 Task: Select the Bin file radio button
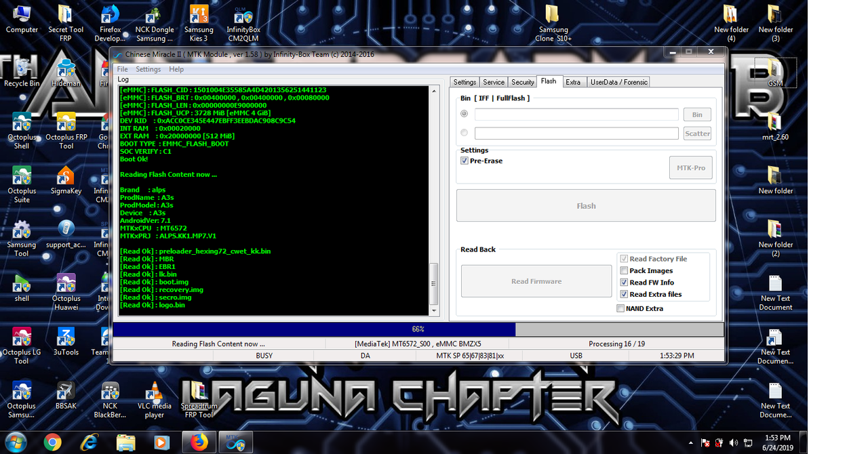click(465, 114)
